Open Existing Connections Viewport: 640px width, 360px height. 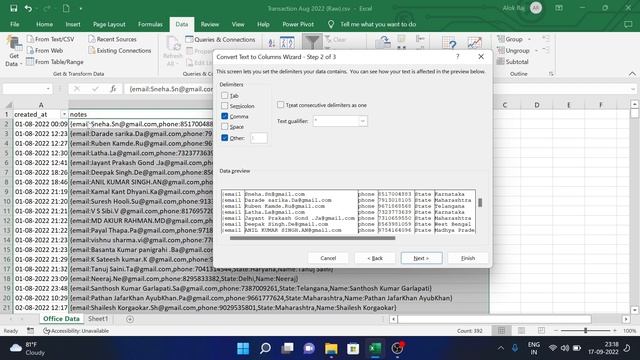[x=120, y=51]
